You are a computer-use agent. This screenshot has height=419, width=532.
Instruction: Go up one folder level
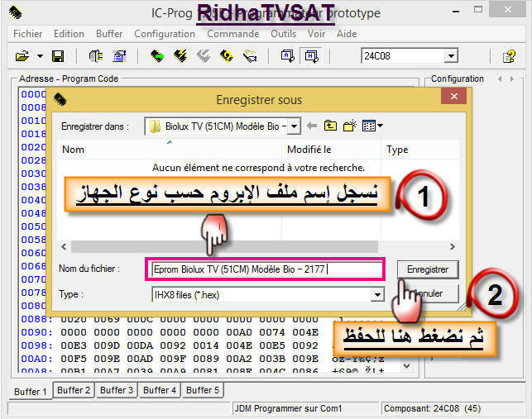[330, 126]
